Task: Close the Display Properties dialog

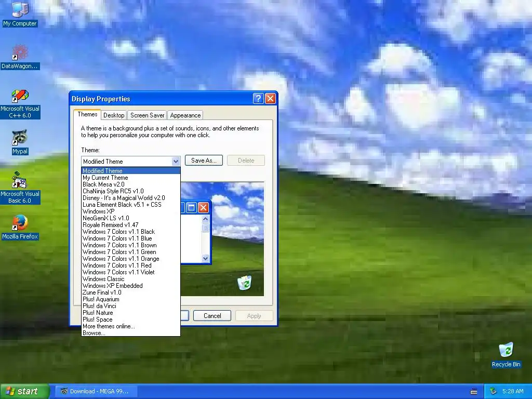Action: pyautogui.click(x=270, y=99)
